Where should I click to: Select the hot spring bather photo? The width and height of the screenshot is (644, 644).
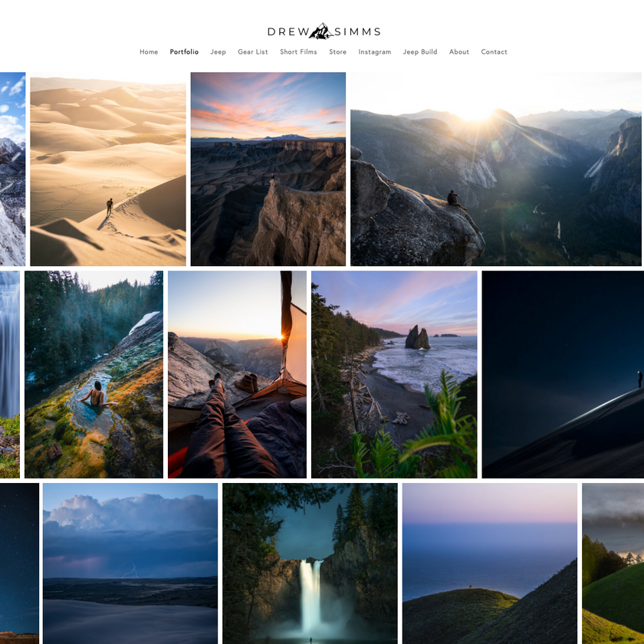(x=92, y=374)
